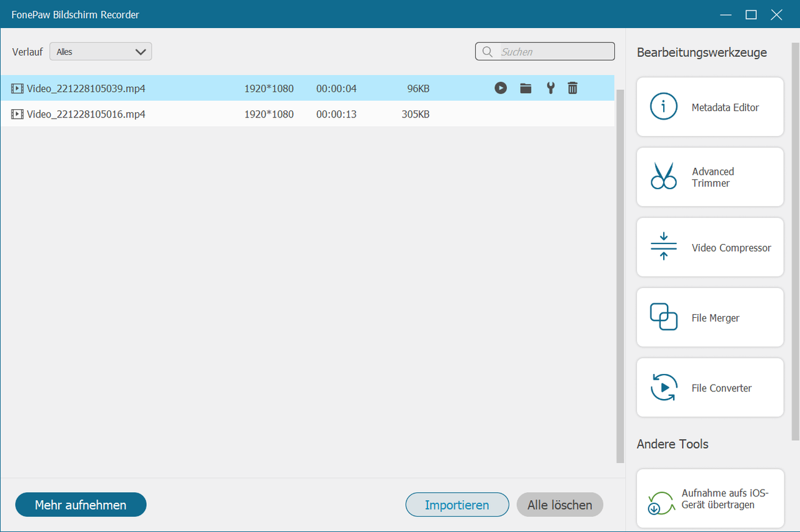The width and height of the screenshot is (800, 532).
Task: Minimize the FonePaw Bildschirm Recorder window
Action: (x=726, y=14)
